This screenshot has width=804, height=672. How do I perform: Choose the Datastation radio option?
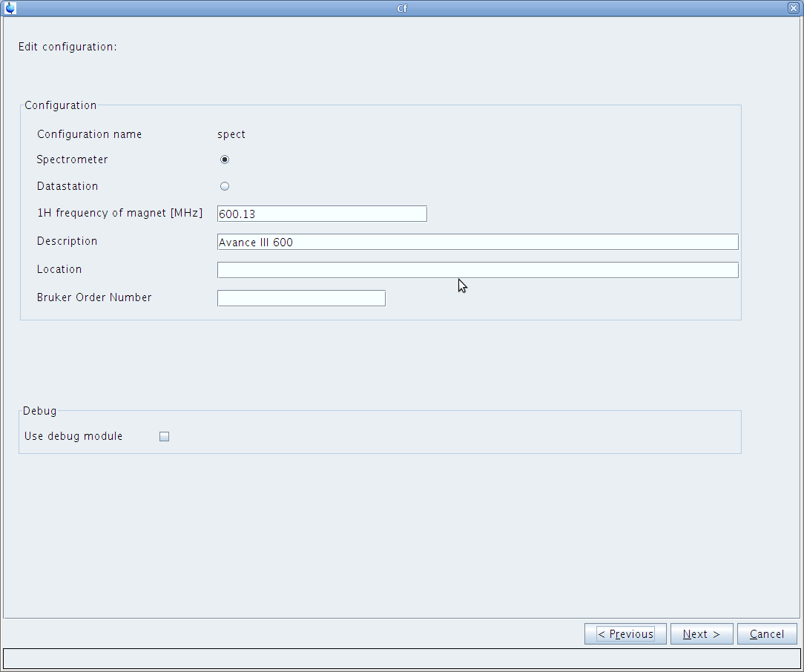coord(225,186)
